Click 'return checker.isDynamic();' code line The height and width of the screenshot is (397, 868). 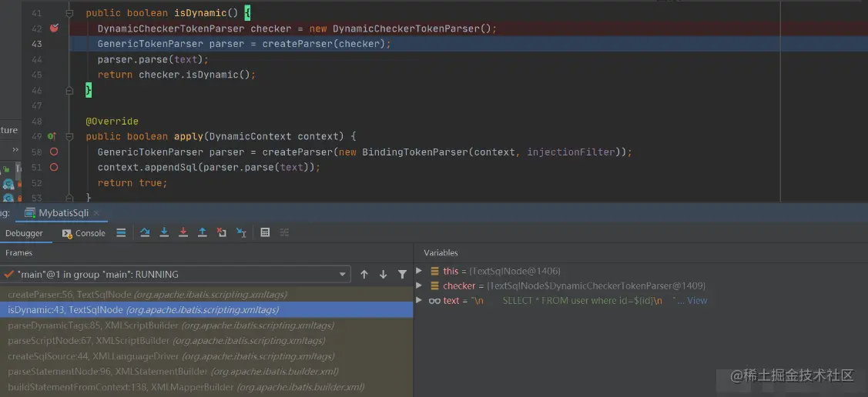tap(176, 75)
